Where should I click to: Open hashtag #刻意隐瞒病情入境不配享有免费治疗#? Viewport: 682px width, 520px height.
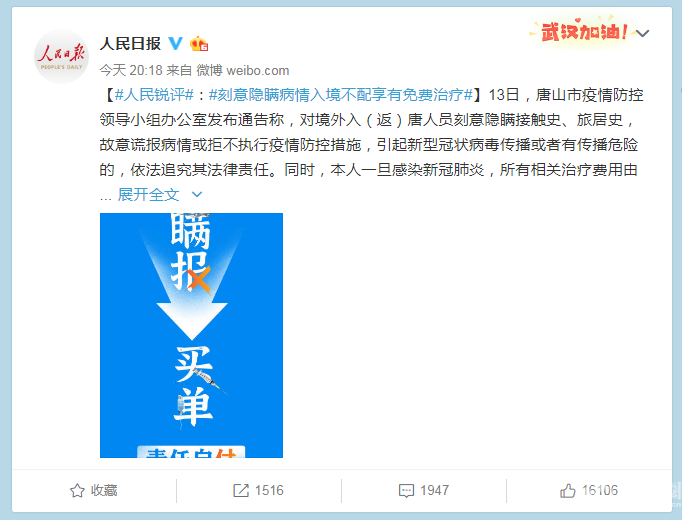pos(341,95)
